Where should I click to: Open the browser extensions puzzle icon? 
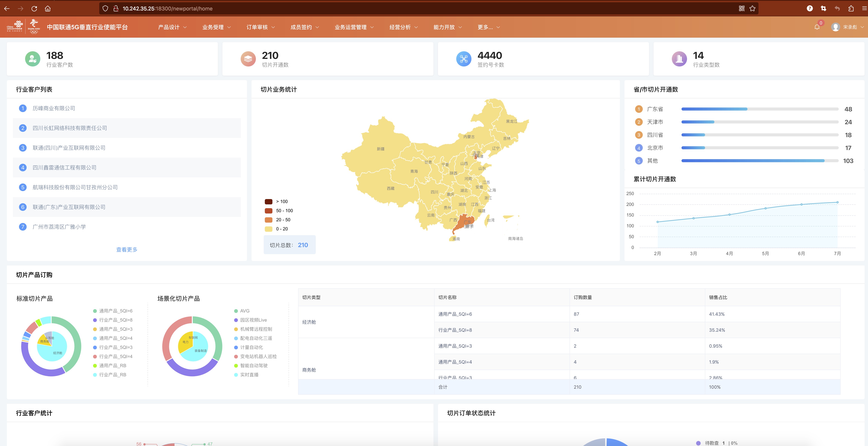click(851, 8)
